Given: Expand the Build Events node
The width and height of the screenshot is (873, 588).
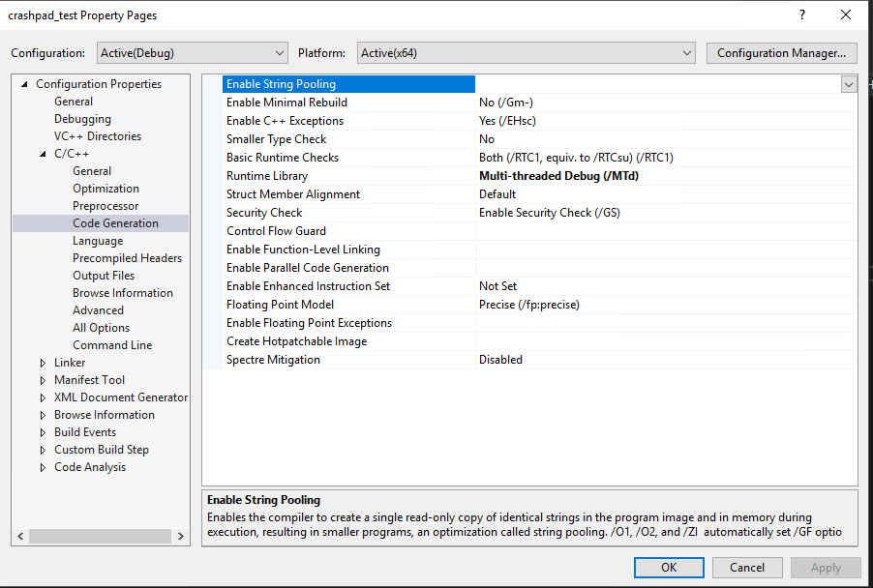Looking at the screenshot, I should [44, 432].
